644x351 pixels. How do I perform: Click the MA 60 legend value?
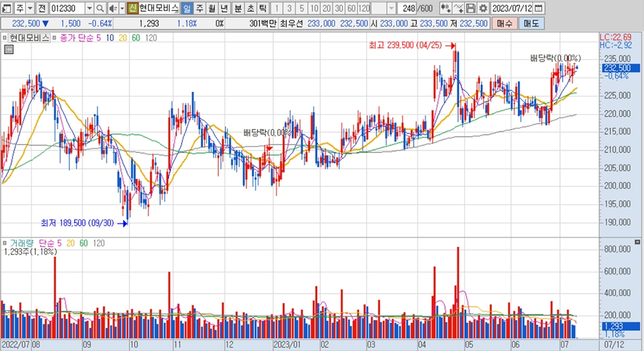click(136, 38)
